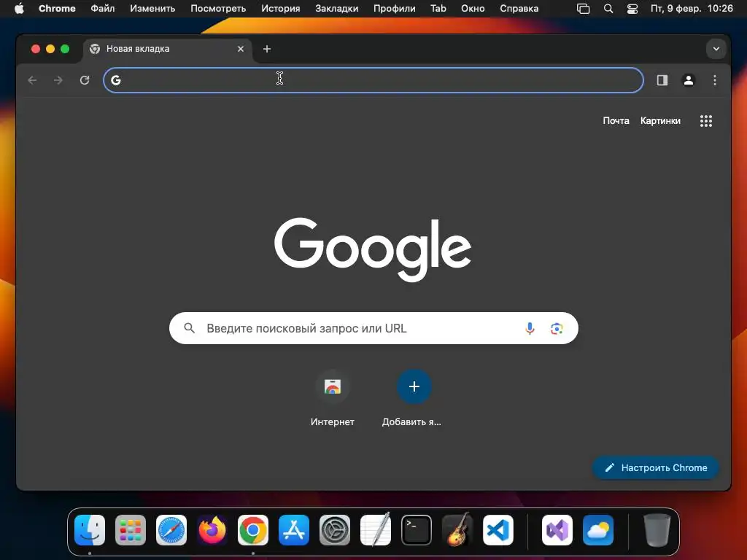This screenshot has width=747, height=560.
Task: Launch GarageBand from the dock
Action: pyautogui.click(x=457, y=530)
